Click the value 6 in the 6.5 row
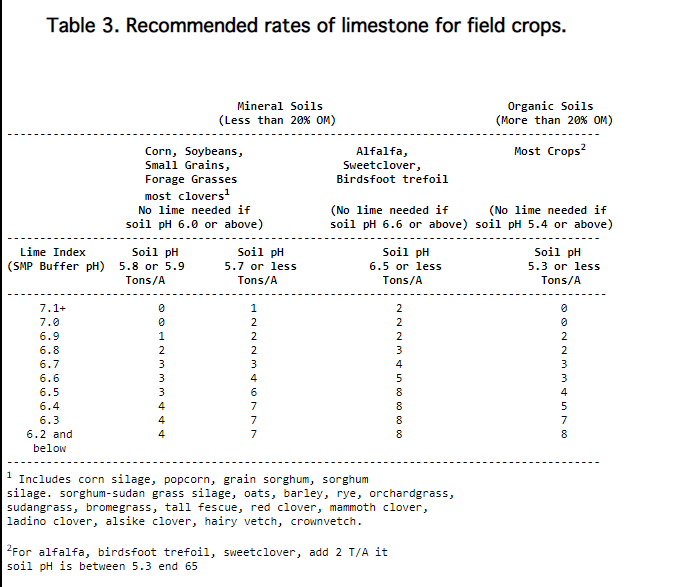Viewport: 674px width, 587px height. point(254,392)
